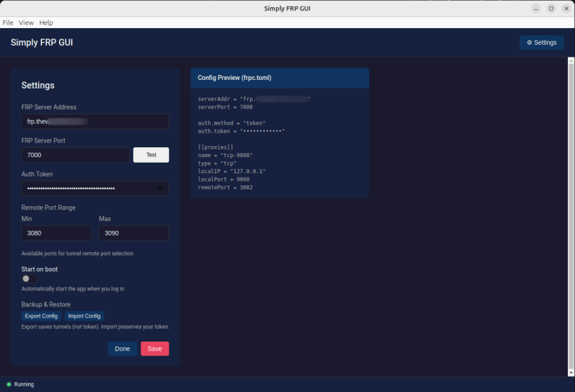Viewport: 575px width, 392px height.
Task: Open the Help menu
Action: click(x=46, y=22)
